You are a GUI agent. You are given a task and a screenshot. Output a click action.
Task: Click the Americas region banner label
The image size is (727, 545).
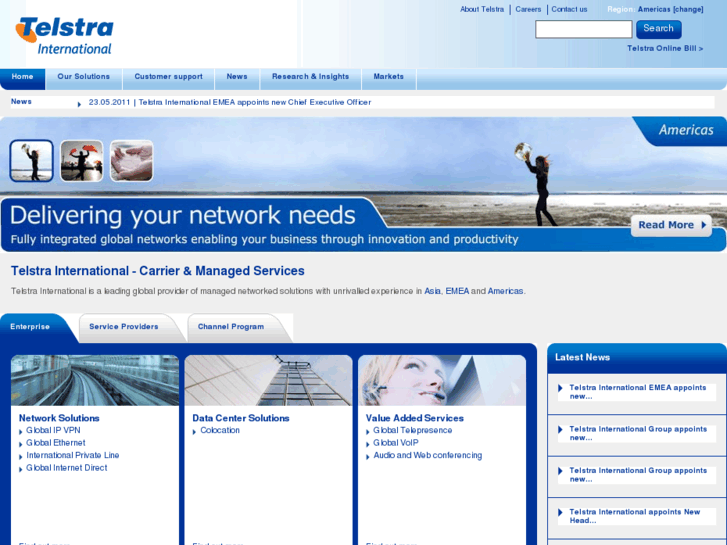686,130
